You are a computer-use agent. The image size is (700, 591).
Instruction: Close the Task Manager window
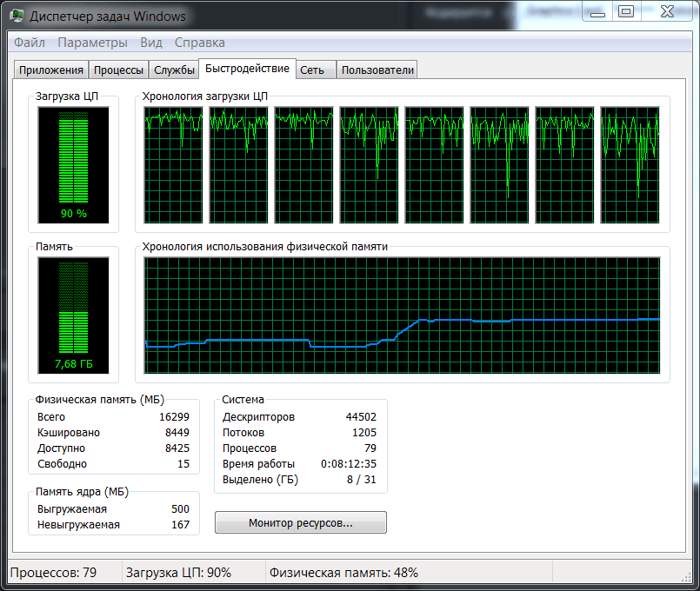tap(668, 12)
